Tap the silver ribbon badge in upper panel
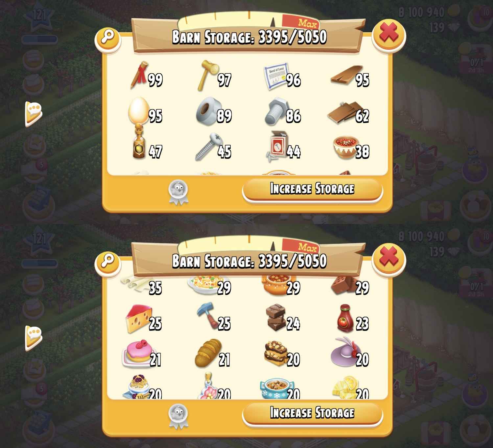Image resolution: width=493 pixels, height=448 pixels. coord(178,191)
